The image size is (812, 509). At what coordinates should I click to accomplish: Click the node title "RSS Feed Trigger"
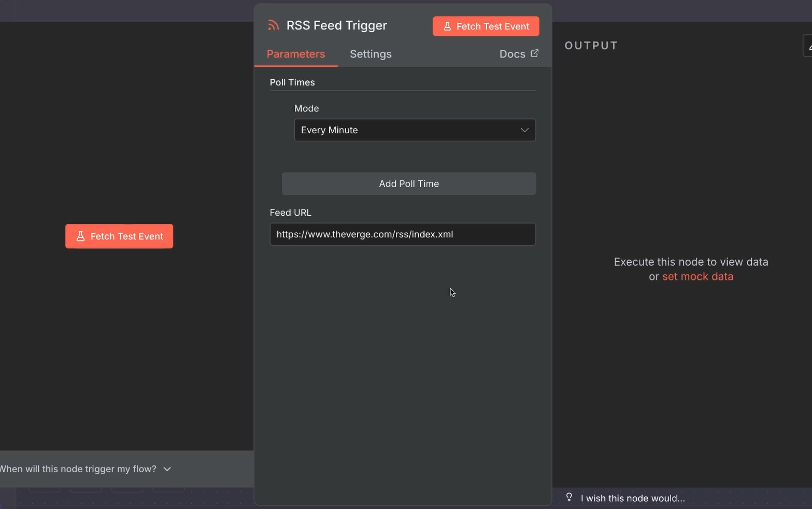(336, 25)
